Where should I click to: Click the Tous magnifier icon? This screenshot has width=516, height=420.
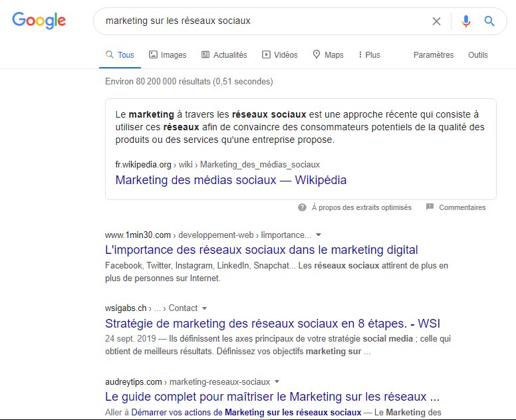tap(110, 54)
